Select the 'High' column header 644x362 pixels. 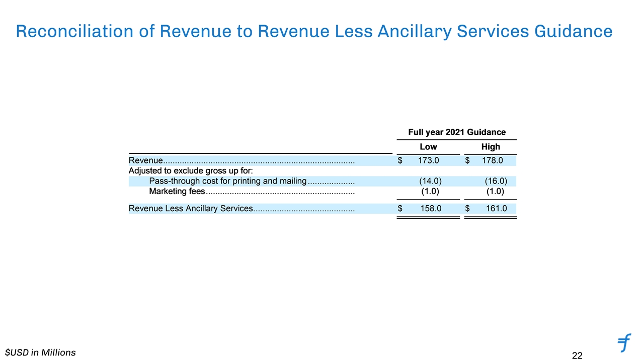click(491, 147)
